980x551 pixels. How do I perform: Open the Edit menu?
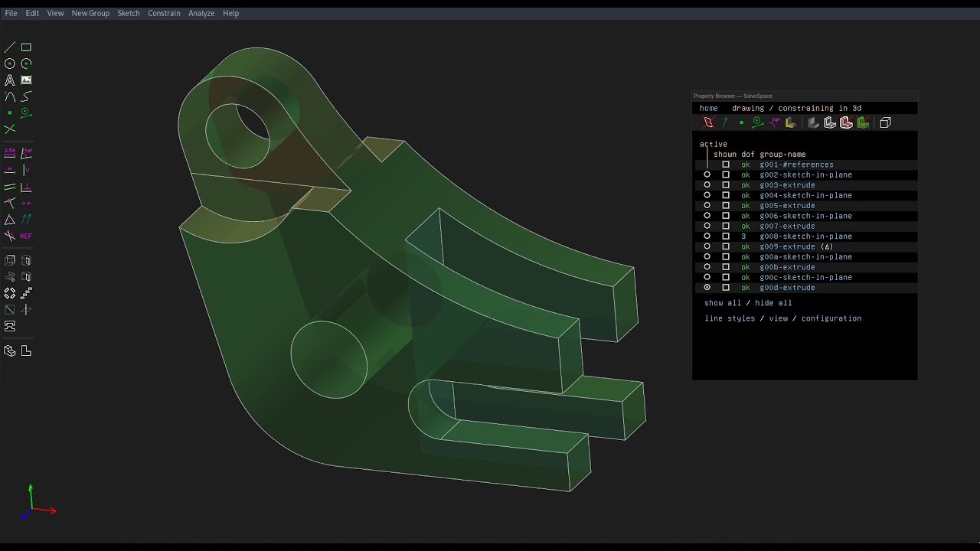pos(32,13)
